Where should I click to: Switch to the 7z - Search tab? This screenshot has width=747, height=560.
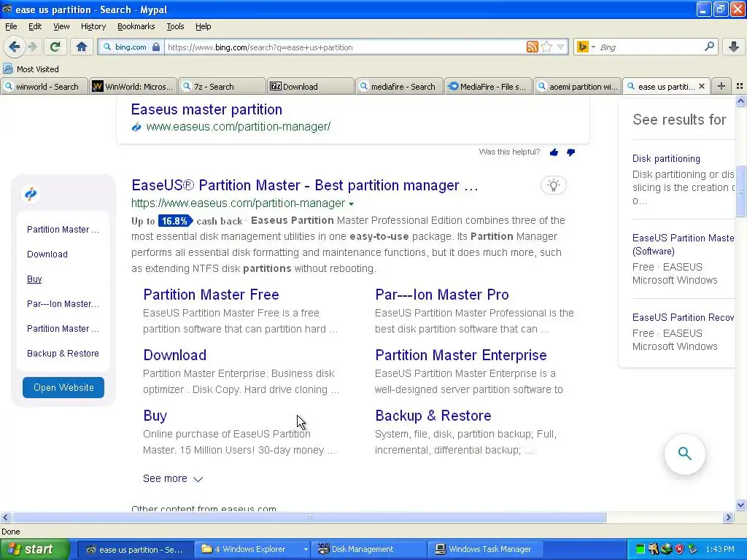222,86
